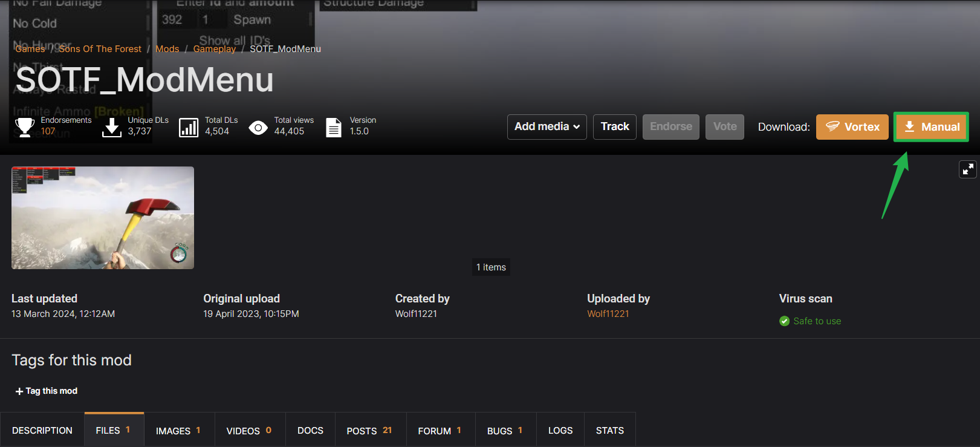View the STATS tab

[x=610, y=431]
